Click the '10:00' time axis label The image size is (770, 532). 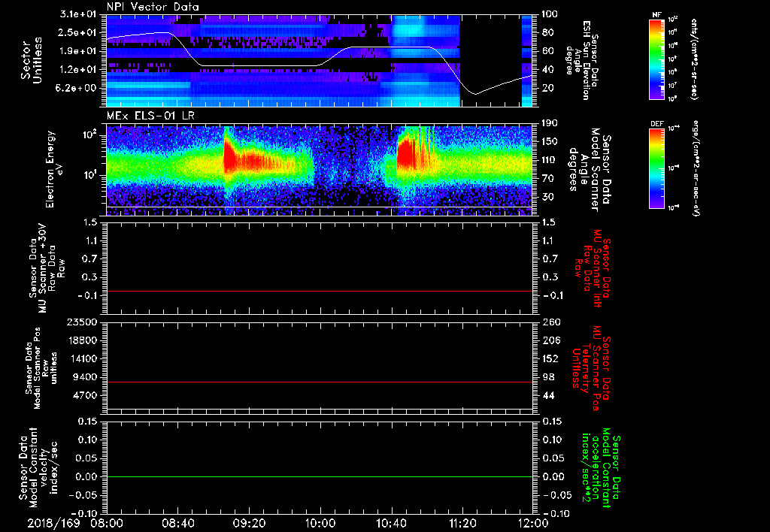pyautogui.click(x=320, y=524)
